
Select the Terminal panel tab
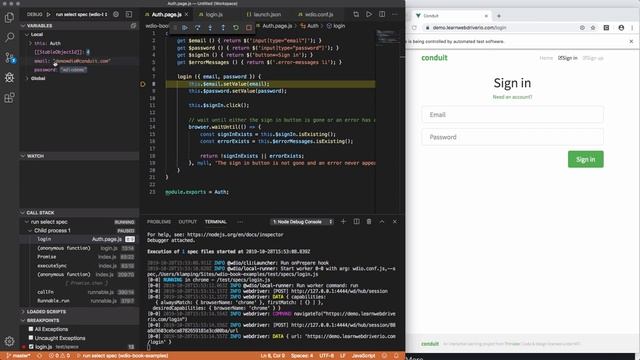pos(216,222)
